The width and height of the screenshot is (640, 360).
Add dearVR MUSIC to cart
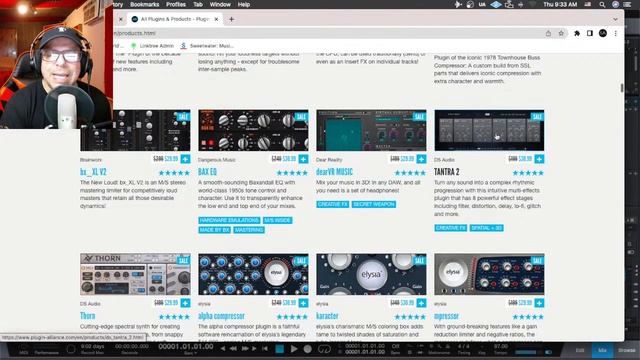pos(421,159)
